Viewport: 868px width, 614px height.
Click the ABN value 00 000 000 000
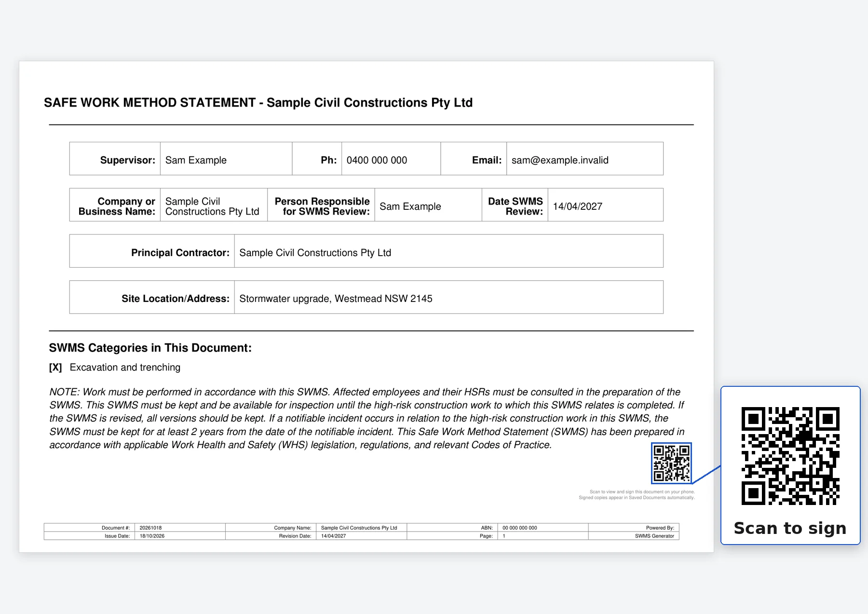pyautogui.click(x=519, y=528)
